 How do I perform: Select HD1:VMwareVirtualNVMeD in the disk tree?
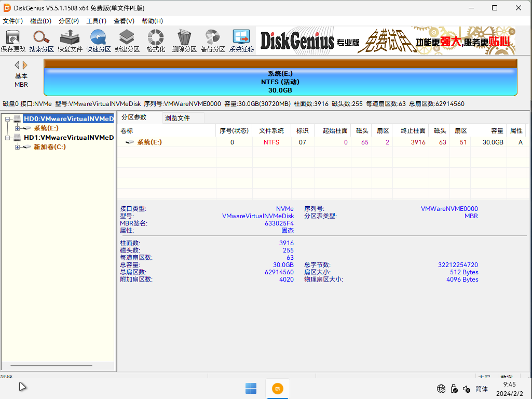tap(69, 138)
